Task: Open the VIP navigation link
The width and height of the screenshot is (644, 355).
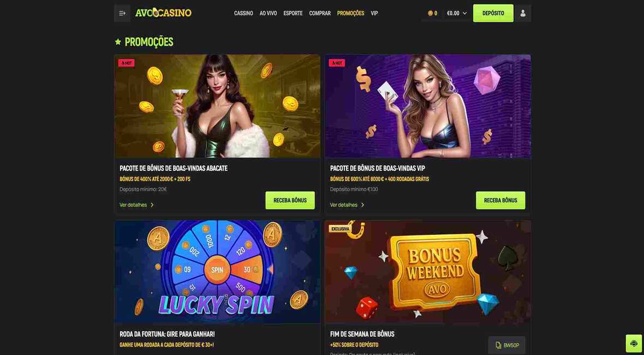Action: coord(374,13)
